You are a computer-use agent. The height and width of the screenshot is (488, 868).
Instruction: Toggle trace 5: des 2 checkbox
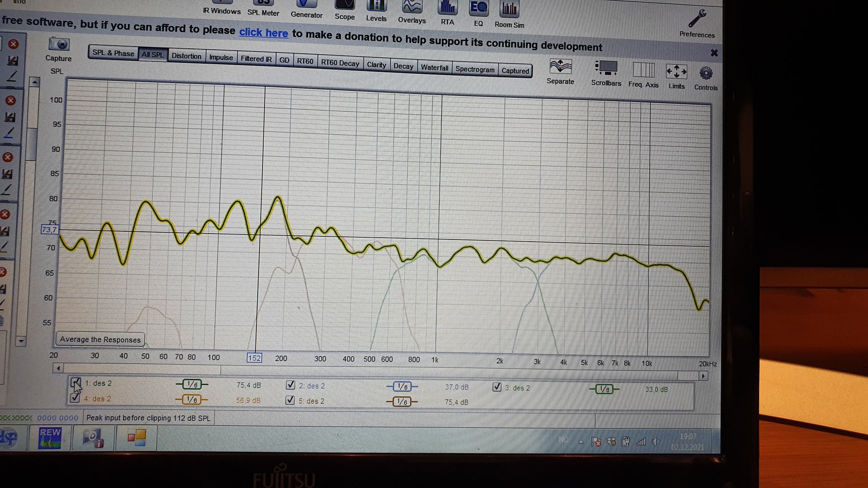point(290,400)
